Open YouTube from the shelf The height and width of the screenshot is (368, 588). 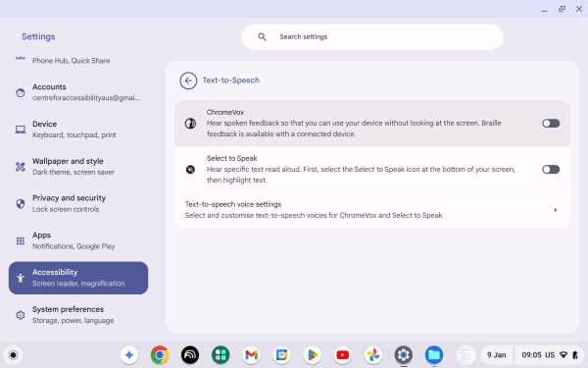(343, 355)
